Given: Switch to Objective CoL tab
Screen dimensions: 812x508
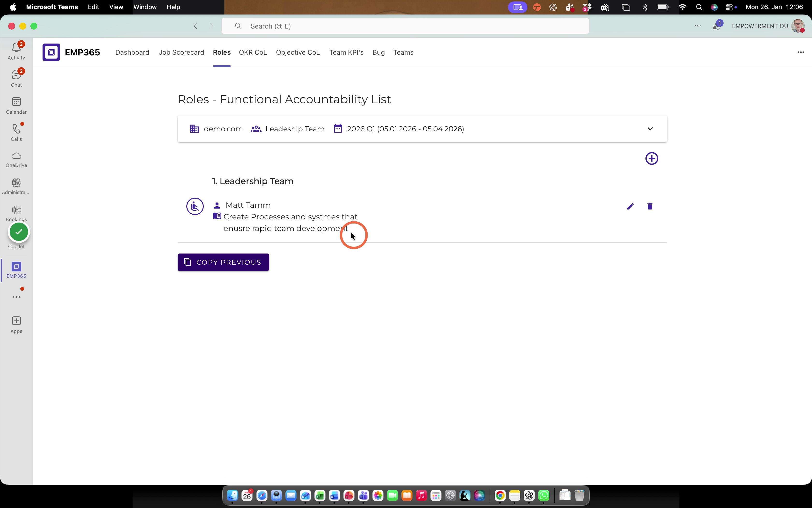Looking at the screenshot, I should pyautogui.click(x=298, y=52).
